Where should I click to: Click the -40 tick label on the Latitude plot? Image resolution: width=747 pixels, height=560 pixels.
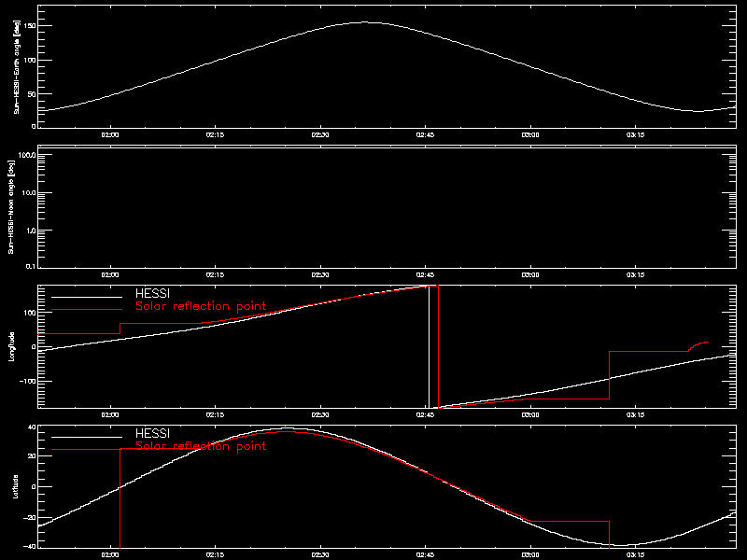(x=30, y=546)
